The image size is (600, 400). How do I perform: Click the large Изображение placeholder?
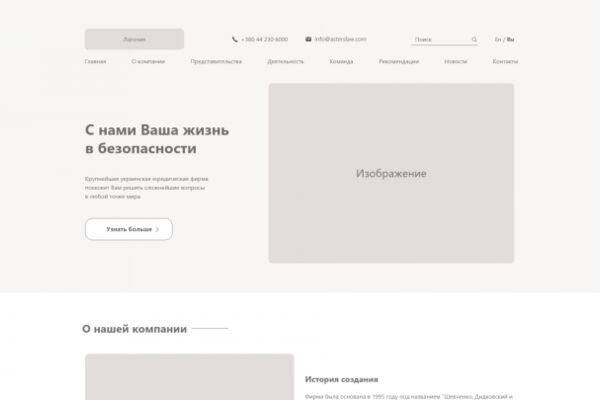pos(391,173)
